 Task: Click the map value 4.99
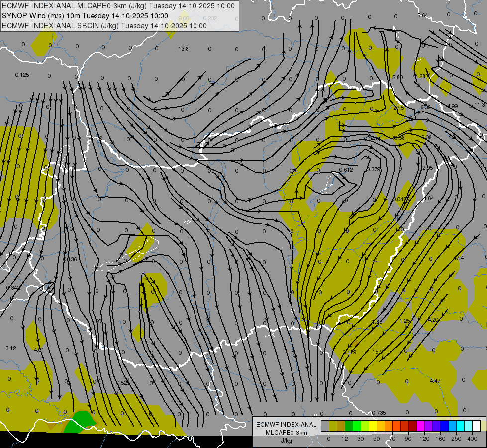[453, 106]
